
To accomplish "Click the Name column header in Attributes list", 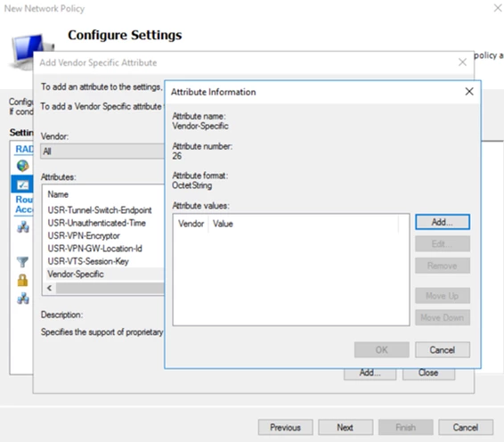I will 58,194.
